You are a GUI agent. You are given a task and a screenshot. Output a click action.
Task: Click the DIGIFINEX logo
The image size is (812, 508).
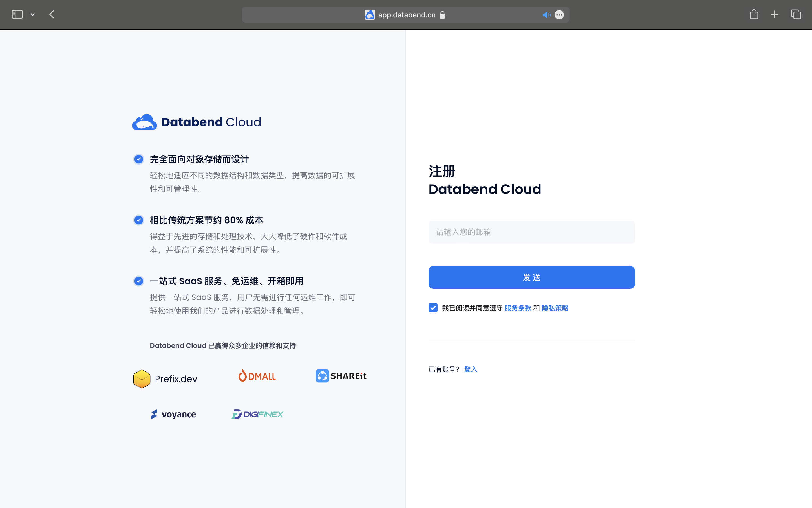point(257,414)
